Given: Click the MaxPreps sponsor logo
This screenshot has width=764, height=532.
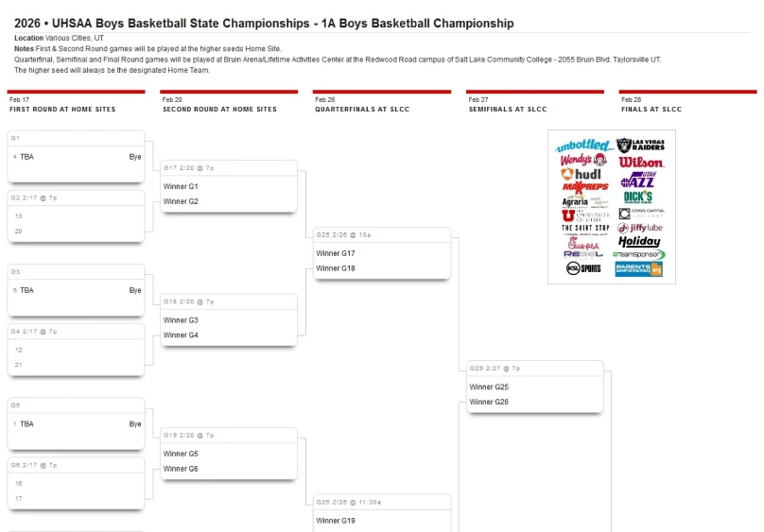Looking at the screenshot, I should pos(582,187).
